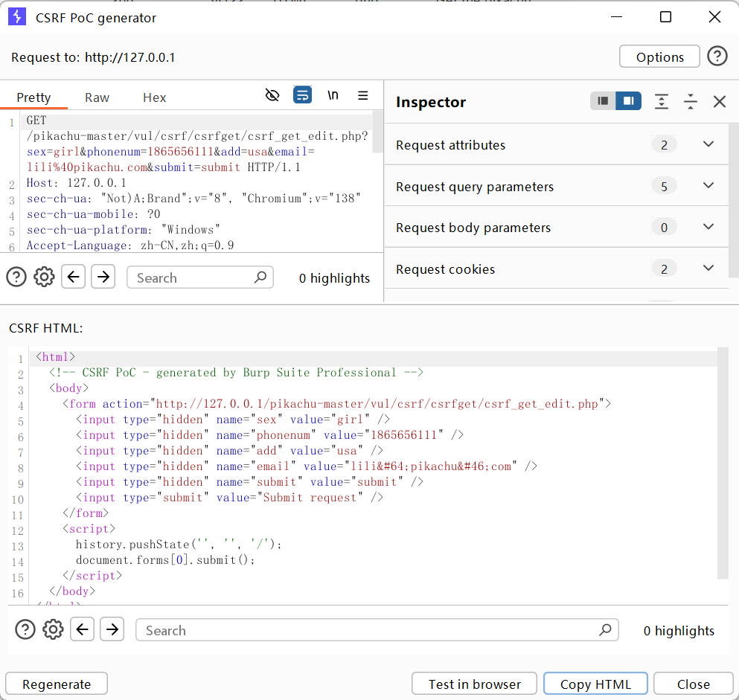Click the 'CSRF HTML:' label
The height and width of the screenshot is (700, 739).
pos(45,328)
